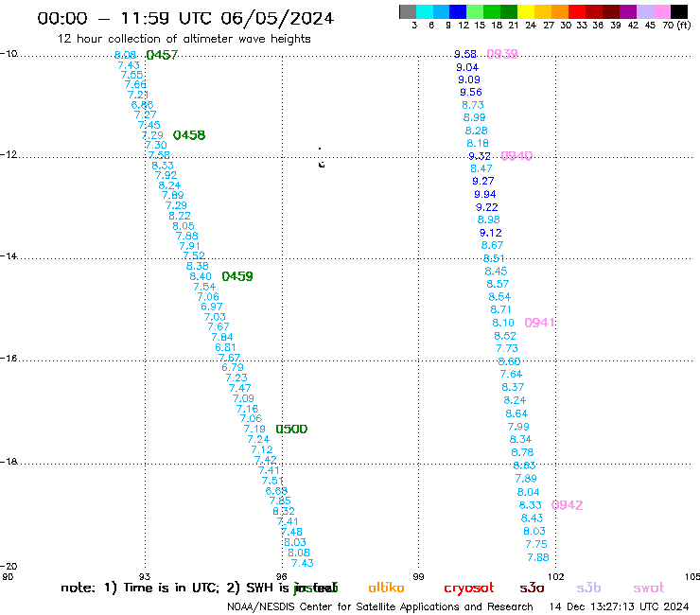Select the black swatch at legend end
700x615 pixels.
click(x=679, y=11)
